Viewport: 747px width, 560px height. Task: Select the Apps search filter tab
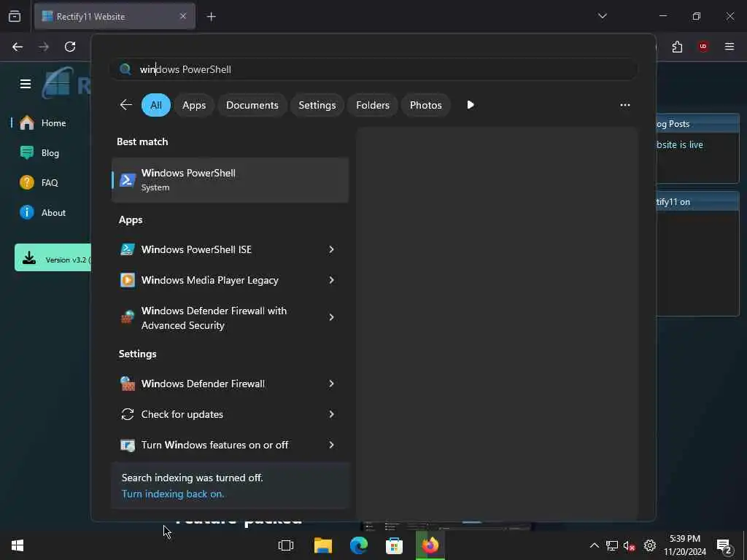click(194, 105)
